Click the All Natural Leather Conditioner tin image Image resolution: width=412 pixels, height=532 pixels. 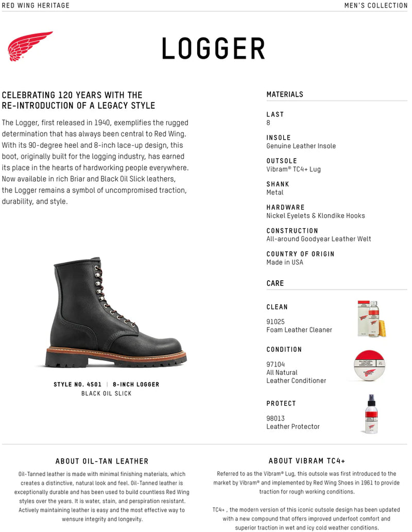pos(370,366)
